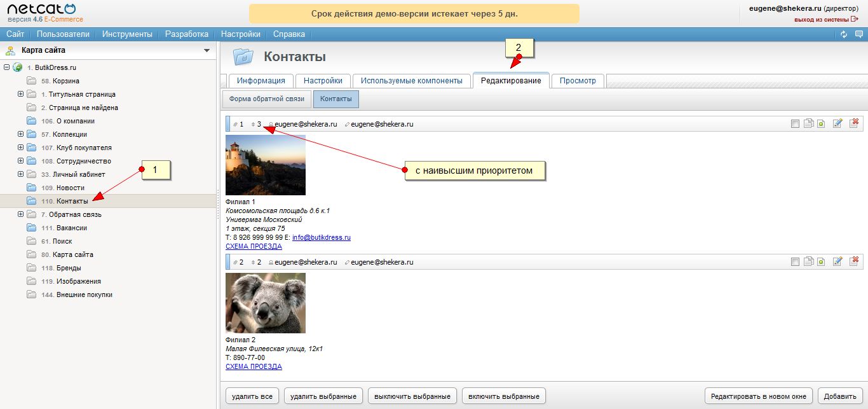Click the green on/off icon for the Филиал 2 record

[820, 262]
